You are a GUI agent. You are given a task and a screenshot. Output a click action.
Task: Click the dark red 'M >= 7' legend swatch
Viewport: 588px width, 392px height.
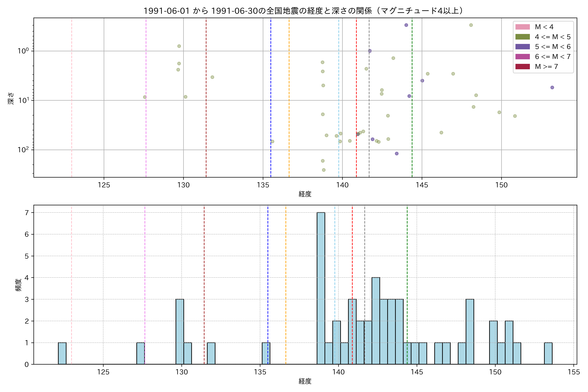523,66
